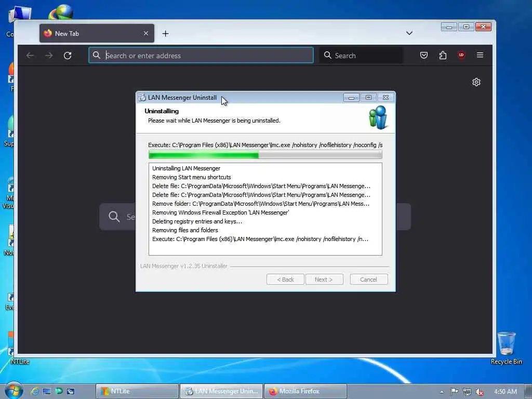Click the disabled Back button in uninstaller
Screen dimensions: 532x399
click(285, 280)
